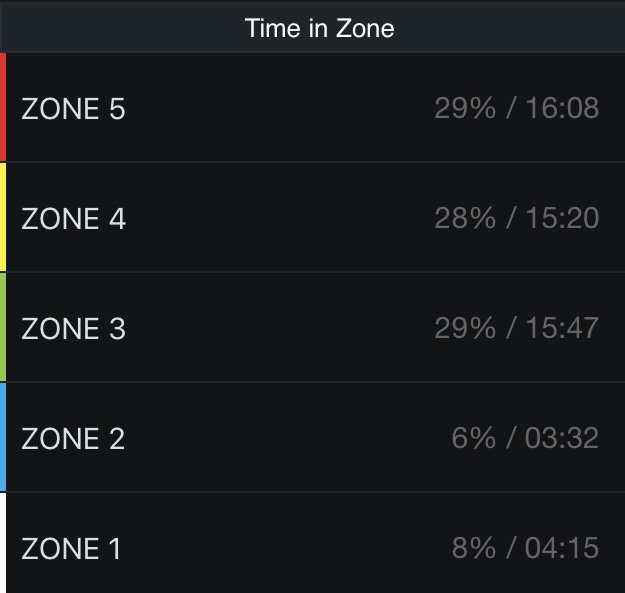Click the green Zone 3 color bar

3,327
